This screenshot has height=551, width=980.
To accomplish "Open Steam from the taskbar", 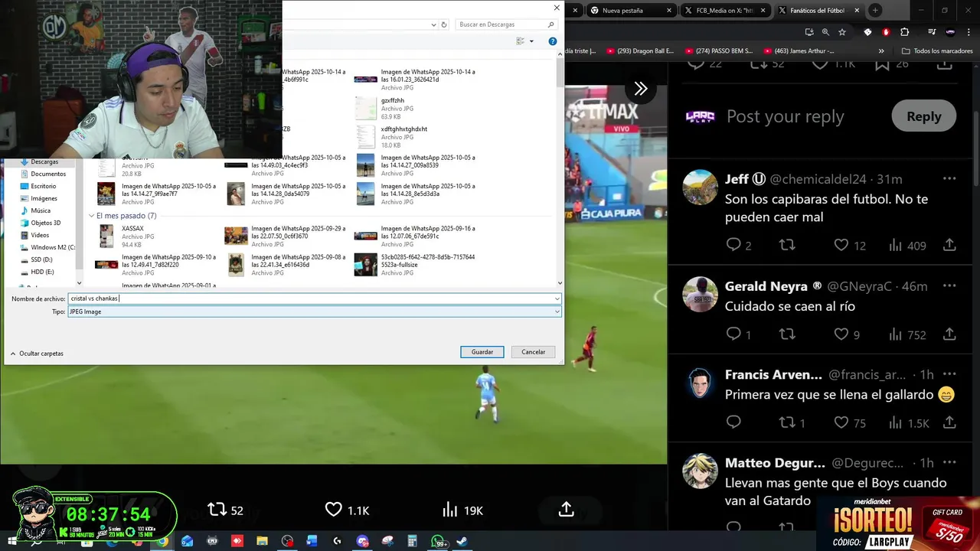I will [462, 541].
